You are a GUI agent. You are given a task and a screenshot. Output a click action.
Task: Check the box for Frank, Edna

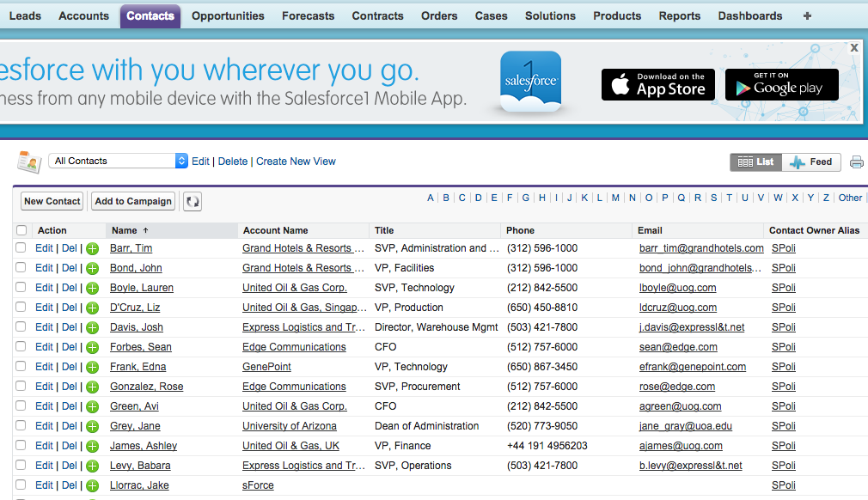point(21,366)
